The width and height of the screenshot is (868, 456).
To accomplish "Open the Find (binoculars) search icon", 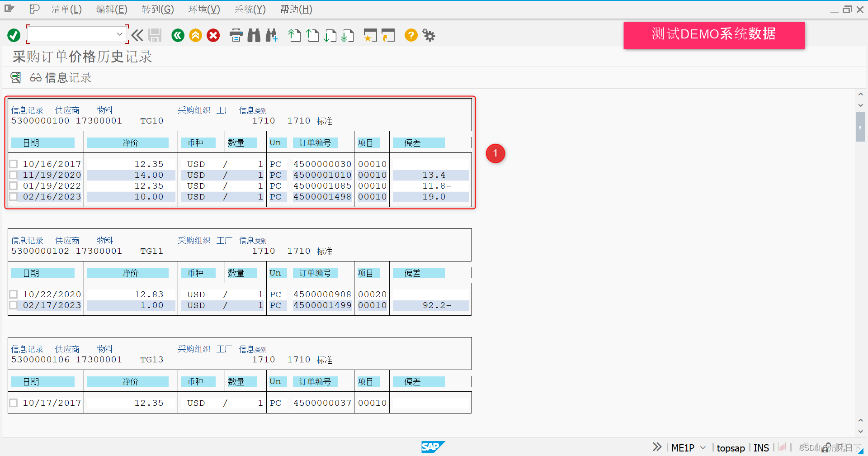I will [254, 35].
